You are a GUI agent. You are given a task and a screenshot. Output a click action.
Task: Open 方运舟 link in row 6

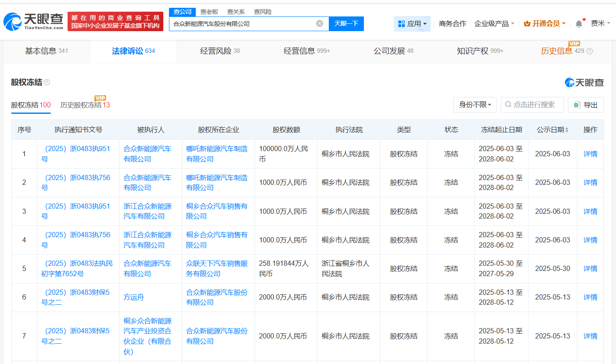133,297
